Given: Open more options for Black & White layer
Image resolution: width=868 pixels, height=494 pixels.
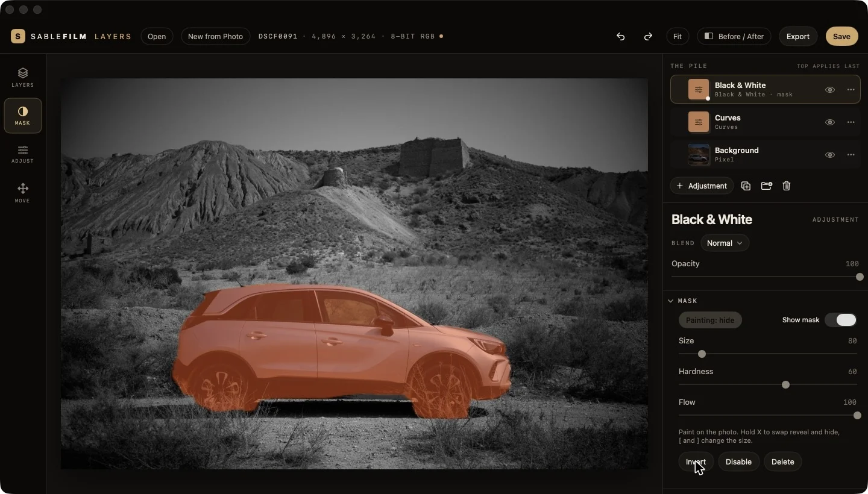Looking at the screenshot, I should (x=851, y=90).
